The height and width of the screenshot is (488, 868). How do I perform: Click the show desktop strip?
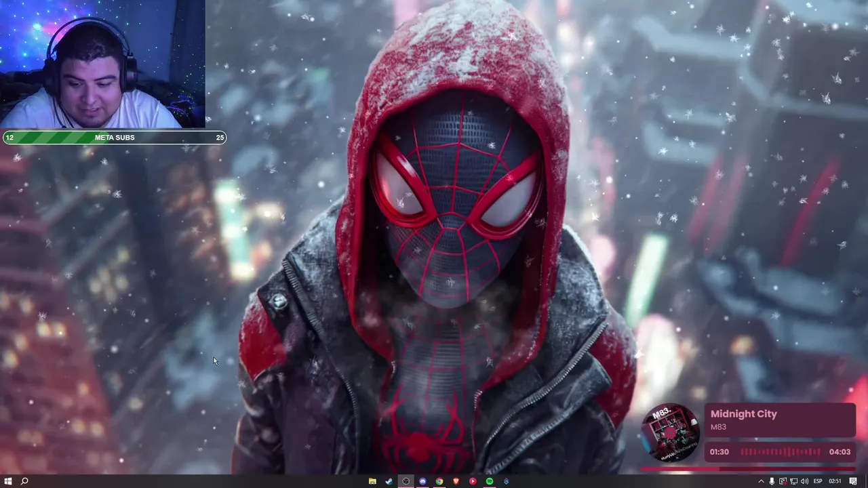click(x=866, y=481)
